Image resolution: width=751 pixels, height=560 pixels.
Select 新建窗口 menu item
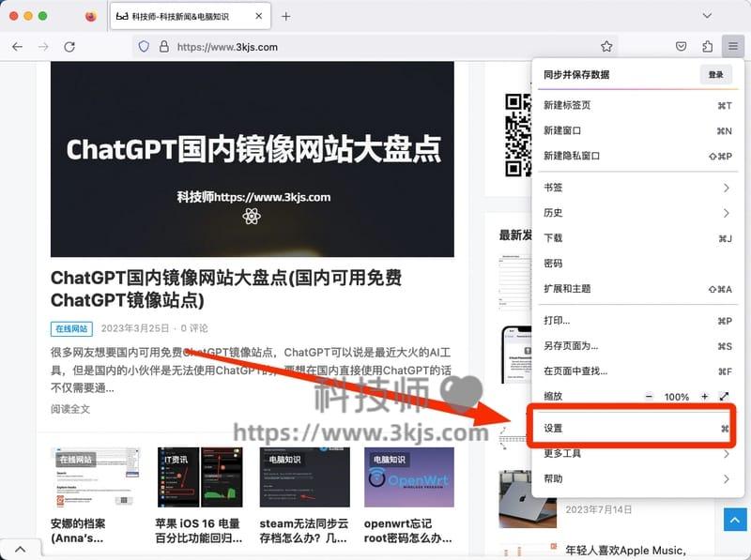[637, 130]
